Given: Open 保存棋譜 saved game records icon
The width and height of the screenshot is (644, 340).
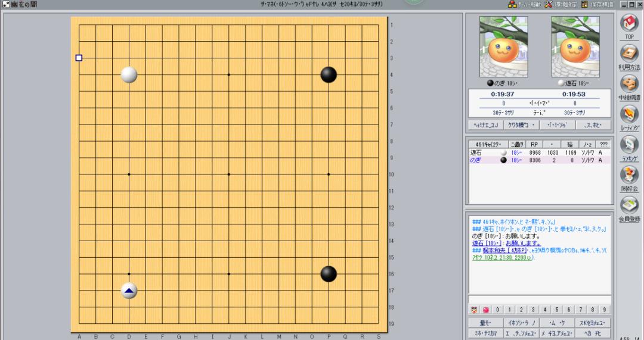Looking at the screenshot, I should click(x=584, y=5).
